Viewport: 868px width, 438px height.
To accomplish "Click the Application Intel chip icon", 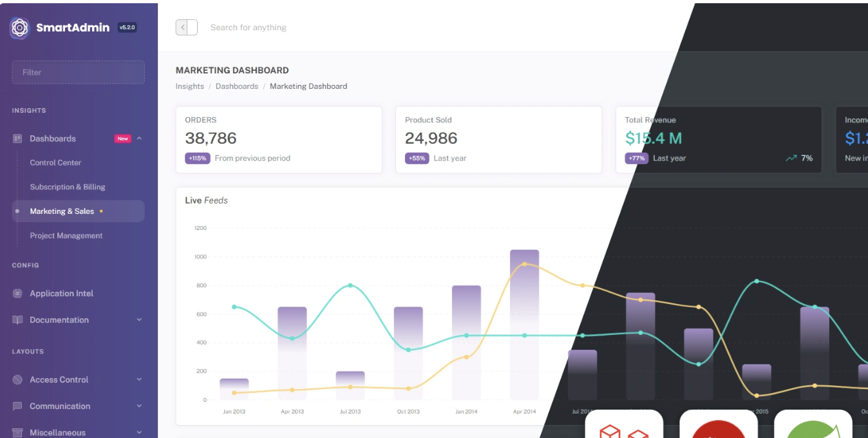I will [17, 293].
